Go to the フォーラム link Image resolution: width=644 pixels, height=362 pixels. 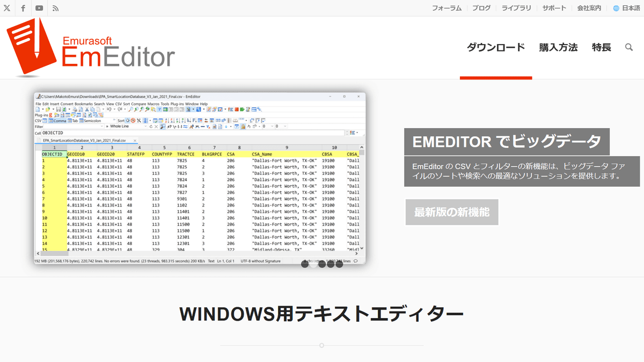pos(447,8)
